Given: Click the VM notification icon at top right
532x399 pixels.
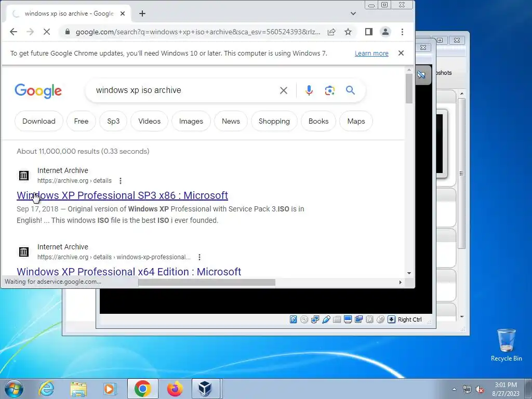Looking at the screenshot, I should click(x=422, y=75).
